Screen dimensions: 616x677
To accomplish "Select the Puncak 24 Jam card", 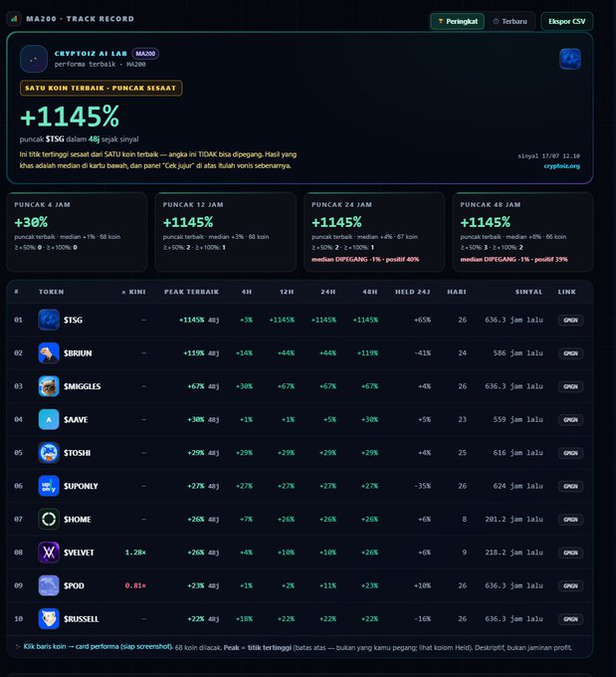I will pyautogui.click(x=374, y=232).
